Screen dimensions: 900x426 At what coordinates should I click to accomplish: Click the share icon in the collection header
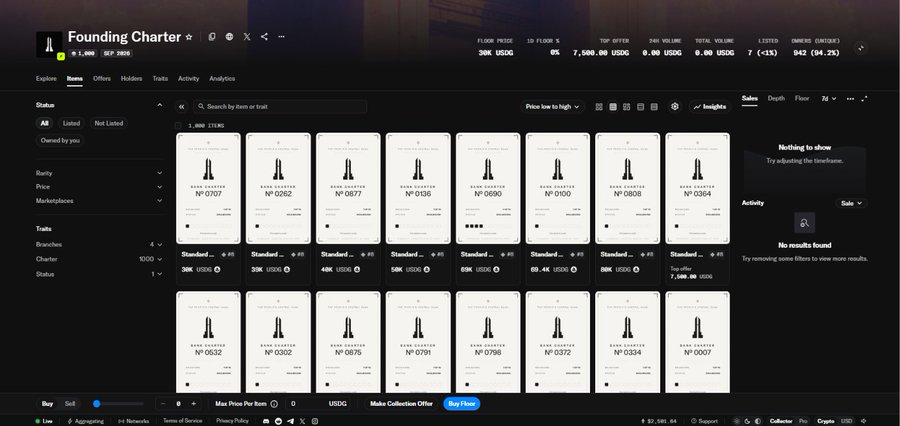pyautogui.click(x=264, y=37)
